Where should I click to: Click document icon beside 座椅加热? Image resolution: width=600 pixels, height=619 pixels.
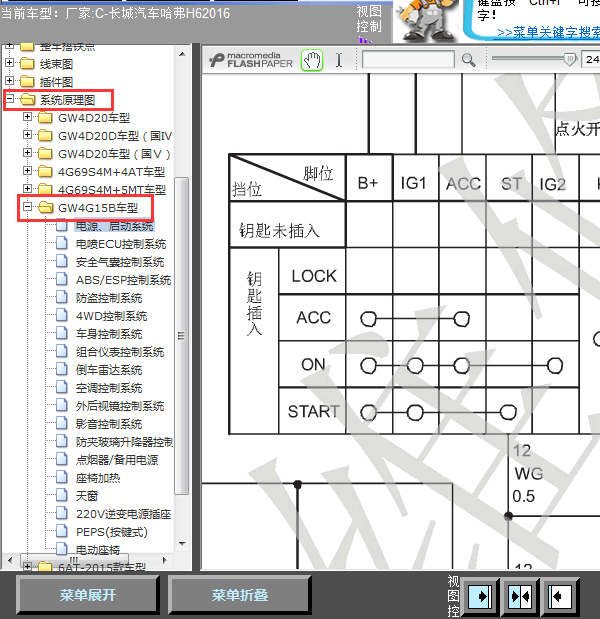click(x=62, y=477)
